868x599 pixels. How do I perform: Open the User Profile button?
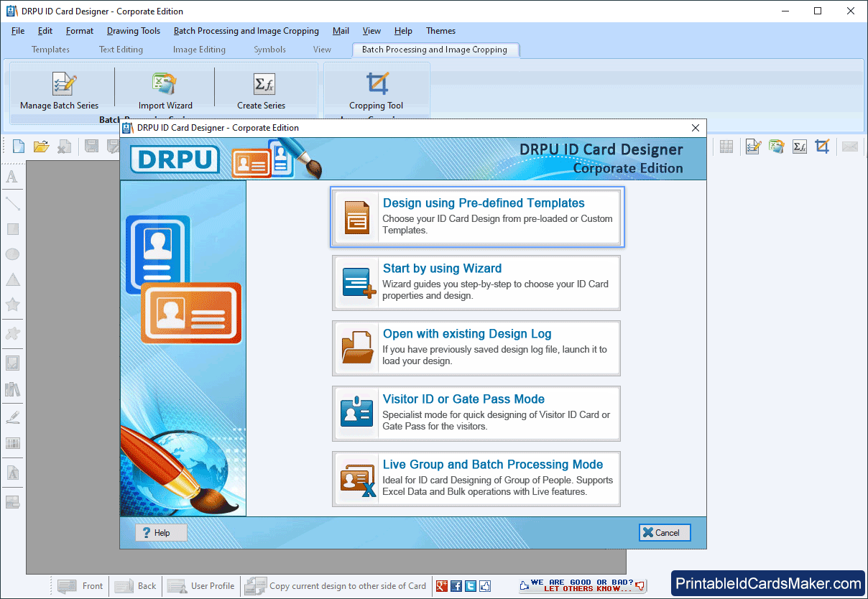pos(201,586)
